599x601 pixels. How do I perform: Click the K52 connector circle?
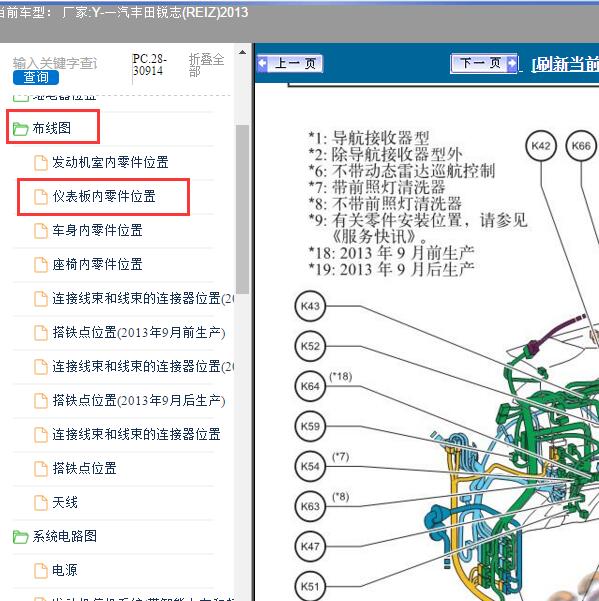(x=310, y=346)
